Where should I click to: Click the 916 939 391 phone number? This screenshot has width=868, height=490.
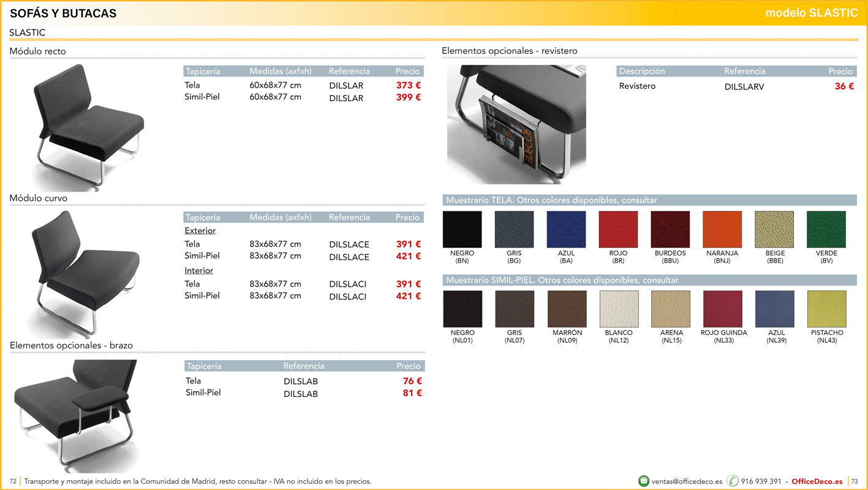coord(761,481)
